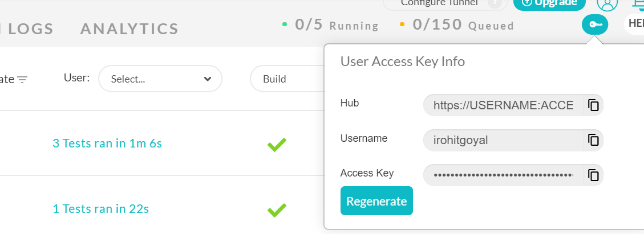Viewport: 644px width, 234px height.
Task: Click the green checkmark for 3 Tests row
Action: click(277, 145)
